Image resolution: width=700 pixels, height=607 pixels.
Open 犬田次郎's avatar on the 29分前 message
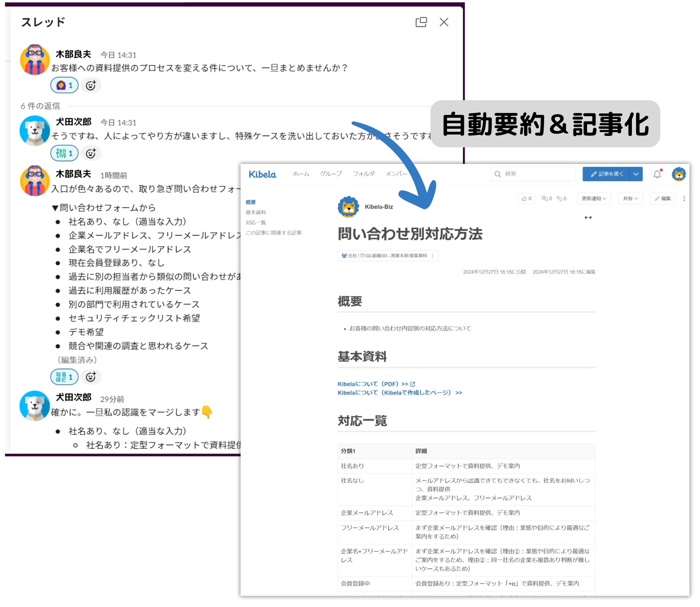click(x=35, y=406)
